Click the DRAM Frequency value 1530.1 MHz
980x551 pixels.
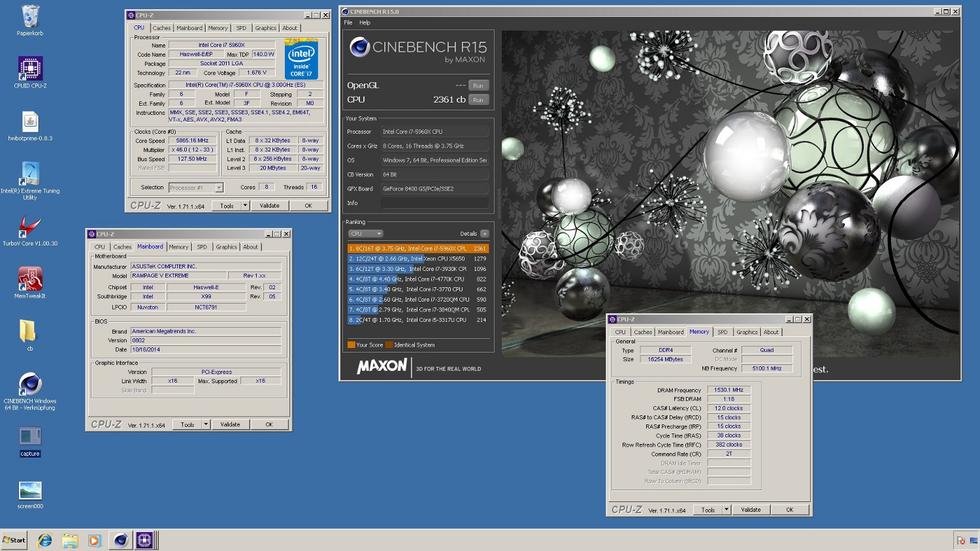pyautogui.click(x=729, y=390)
